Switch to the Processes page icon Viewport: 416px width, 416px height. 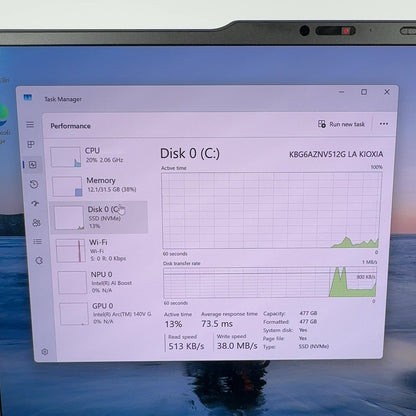[31, 144]
